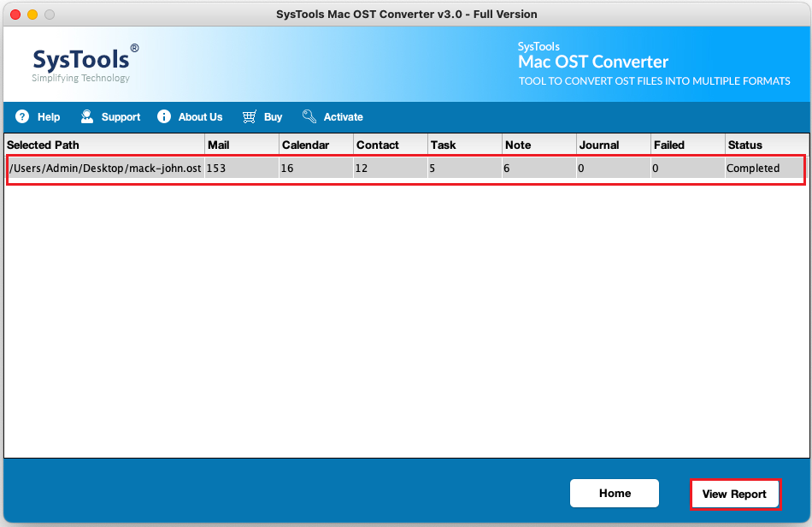This screenshot has height=527, width=812.
Task: Click the Journal count 0 cell
Action: pos(614,169)
